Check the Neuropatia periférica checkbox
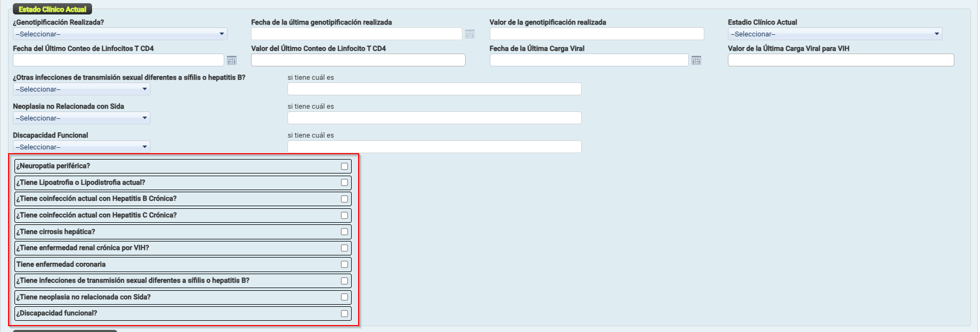 click(x=344, y=167)
